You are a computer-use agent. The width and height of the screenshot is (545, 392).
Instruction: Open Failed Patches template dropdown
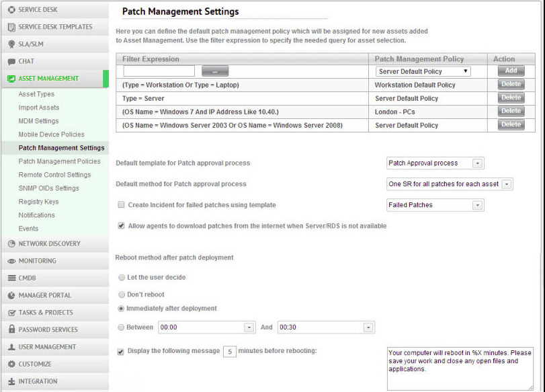point(435,205)
